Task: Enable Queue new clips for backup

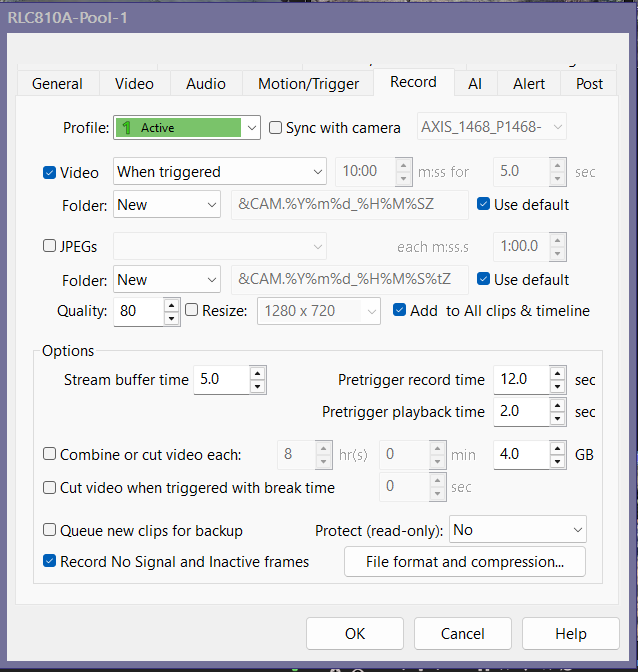Action: point(50,530)
